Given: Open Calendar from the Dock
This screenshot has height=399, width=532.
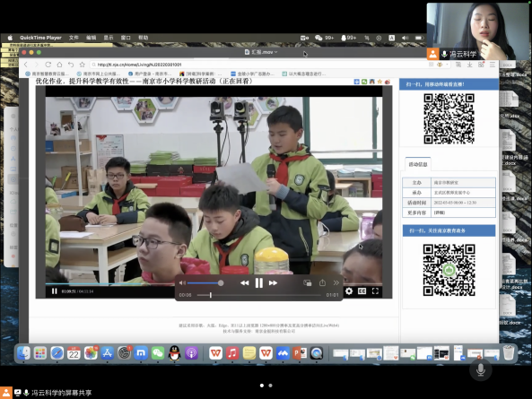Looking at the screenshot, I should point(74,353).
